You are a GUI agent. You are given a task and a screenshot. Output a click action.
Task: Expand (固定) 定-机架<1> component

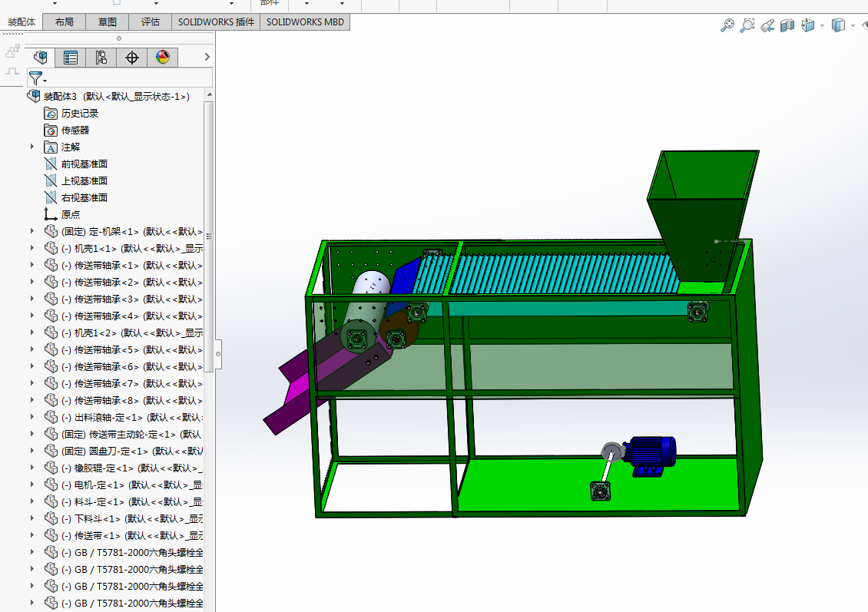click(x=32, y=231)
